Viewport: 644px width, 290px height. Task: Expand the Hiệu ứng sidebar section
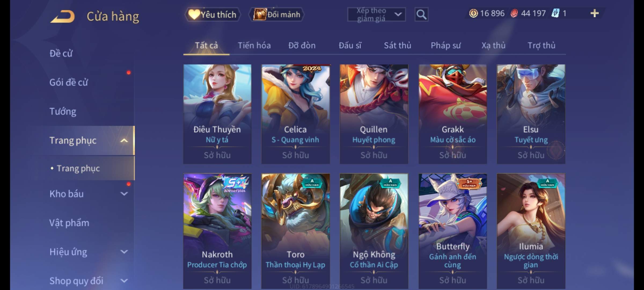[x=124, y=252]
